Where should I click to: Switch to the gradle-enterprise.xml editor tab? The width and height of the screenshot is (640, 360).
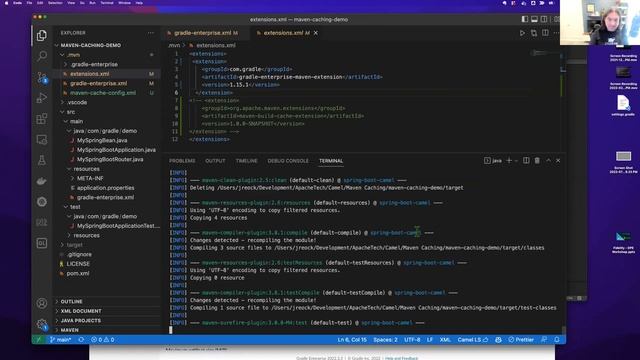click(203, 33)
